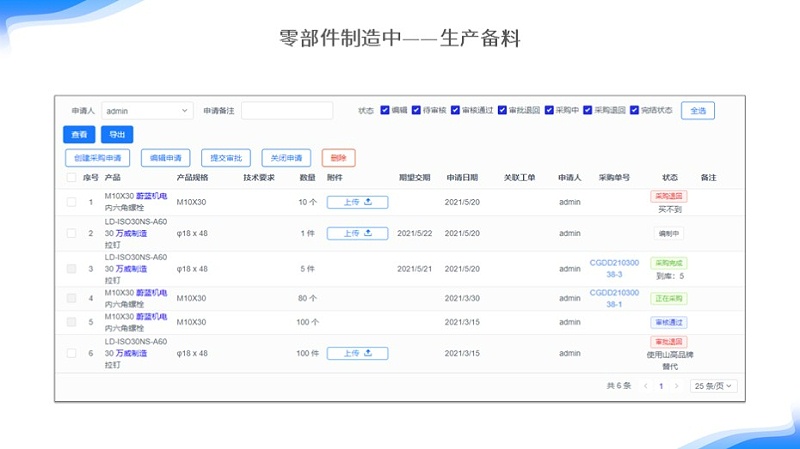The image size is (800, 449).
Task: Open the 申请人 admin dropdown
Action: pos(146,111)
